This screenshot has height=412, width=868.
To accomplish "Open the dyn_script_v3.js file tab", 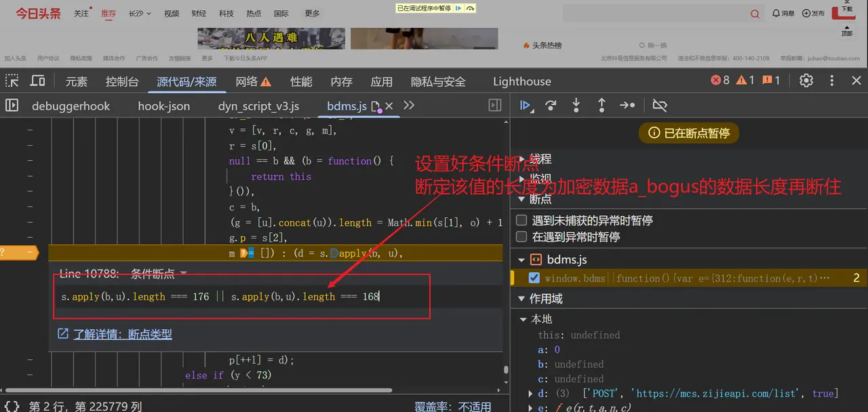I will [258, 106].
